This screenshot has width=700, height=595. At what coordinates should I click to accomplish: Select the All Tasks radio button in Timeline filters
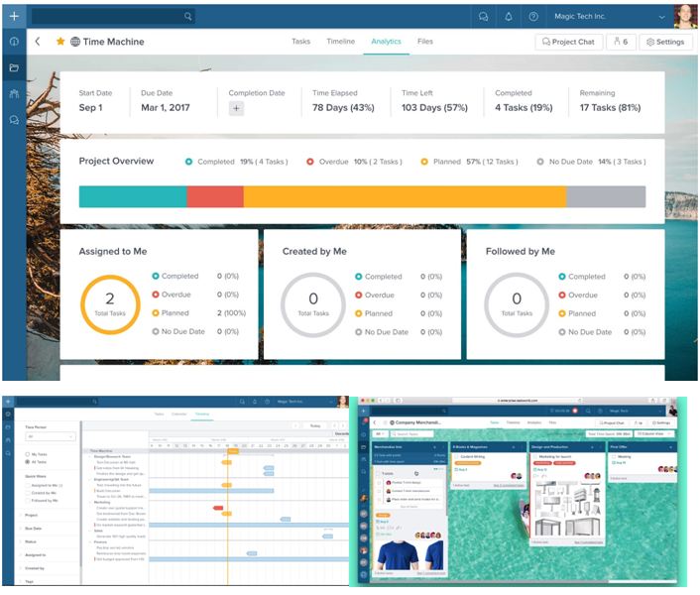[x=28, y=462]
